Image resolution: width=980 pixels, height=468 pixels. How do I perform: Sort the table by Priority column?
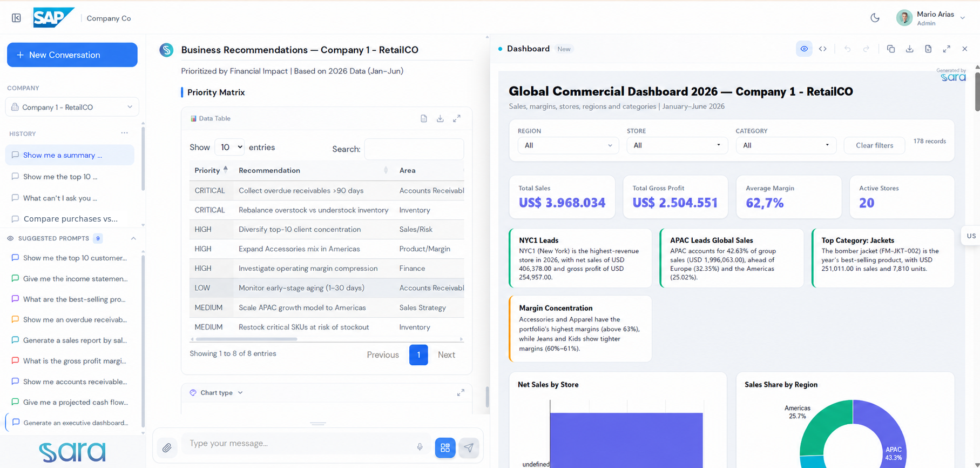pos(211,170)
